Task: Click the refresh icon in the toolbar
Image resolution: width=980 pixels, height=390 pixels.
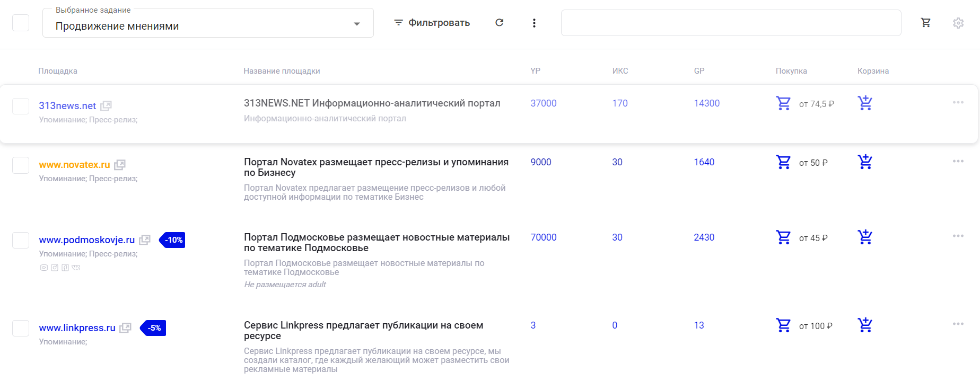Action: [x=499, y=23]
